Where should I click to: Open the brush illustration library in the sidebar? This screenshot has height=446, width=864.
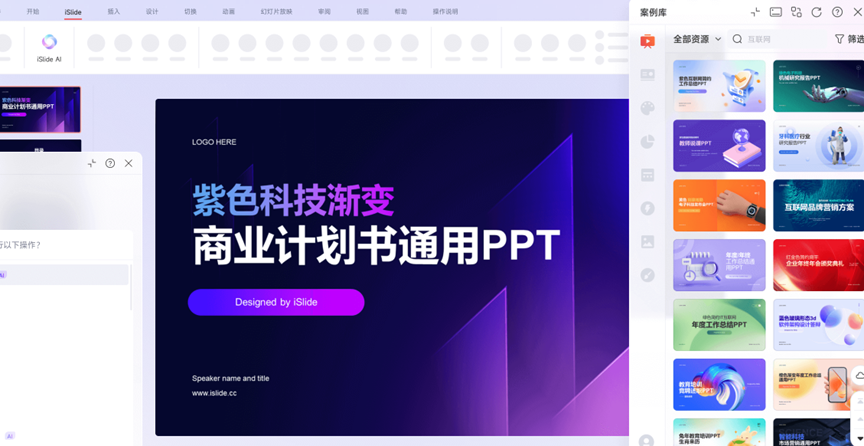(x=647, y=275)
